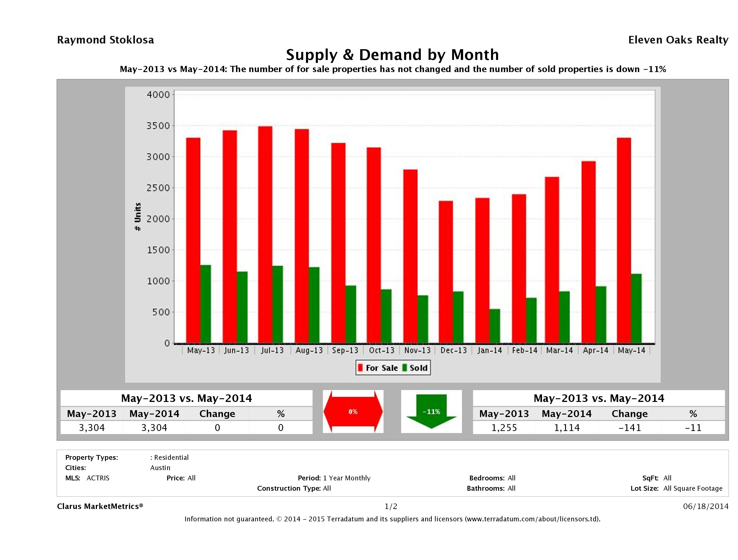Click the green Sold legend swatch
Image resolution: width=738 pixels, height=560 pixels.
tap(405, 368)
